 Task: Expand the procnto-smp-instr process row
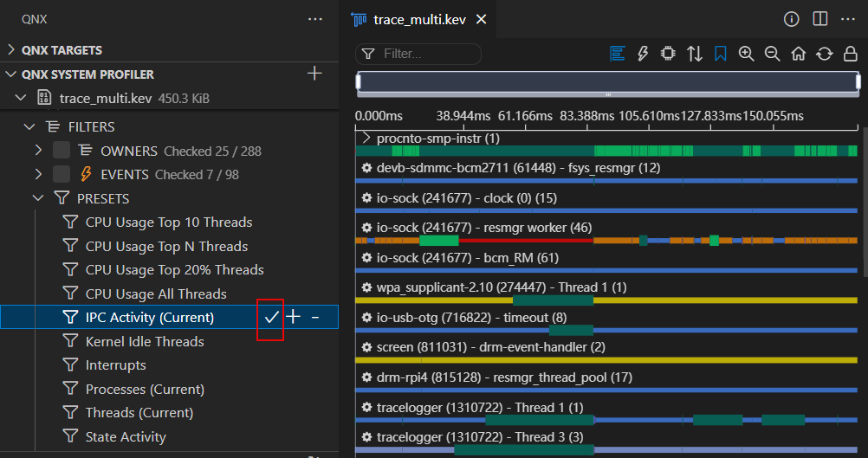pyautogui.click(x=366, y=139)
